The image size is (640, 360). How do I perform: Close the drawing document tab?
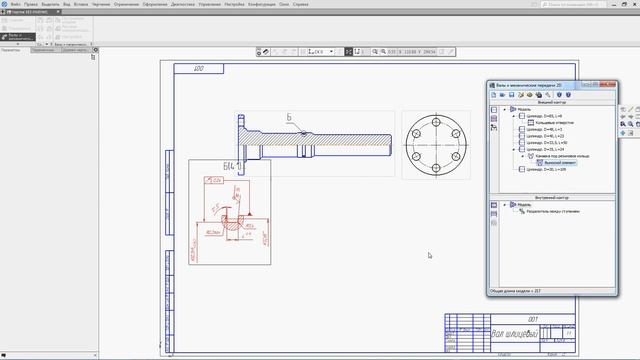click(58, 12)
